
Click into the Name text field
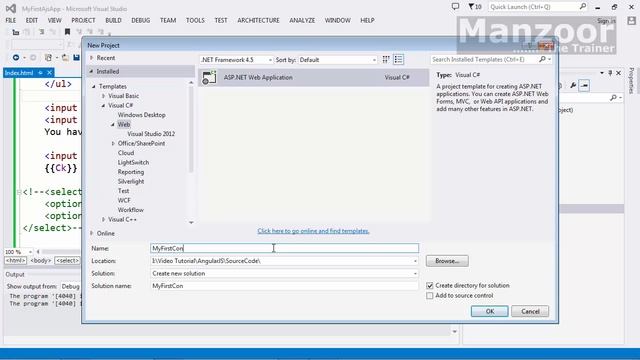click(284, 248)
